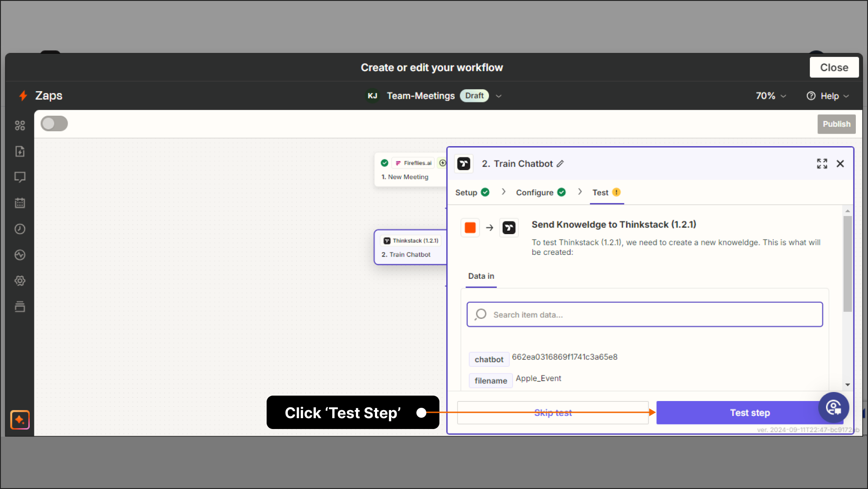
Task: Click the Close button
Action: (834, 67)
